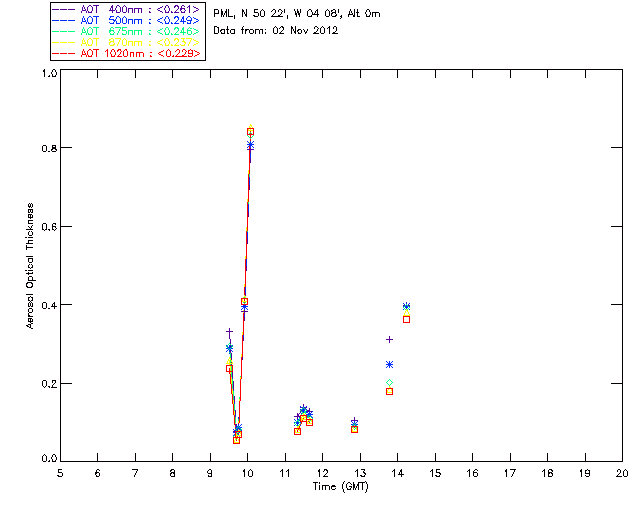Click the 5 x-axis tick label
The height and width of the screenshot is (512, 640).
coord(60,473)
